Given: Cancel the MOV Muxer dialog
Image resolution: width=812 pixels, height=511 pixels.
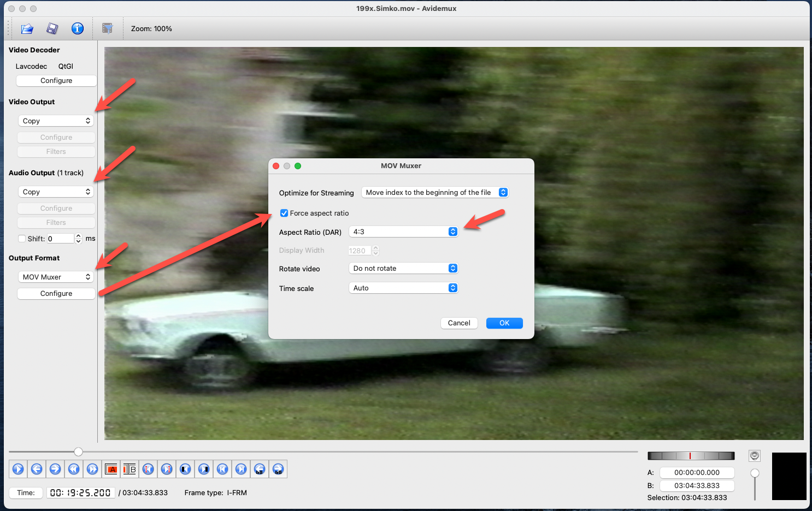Looking at the screenshot, I should (x=459, y=323).
